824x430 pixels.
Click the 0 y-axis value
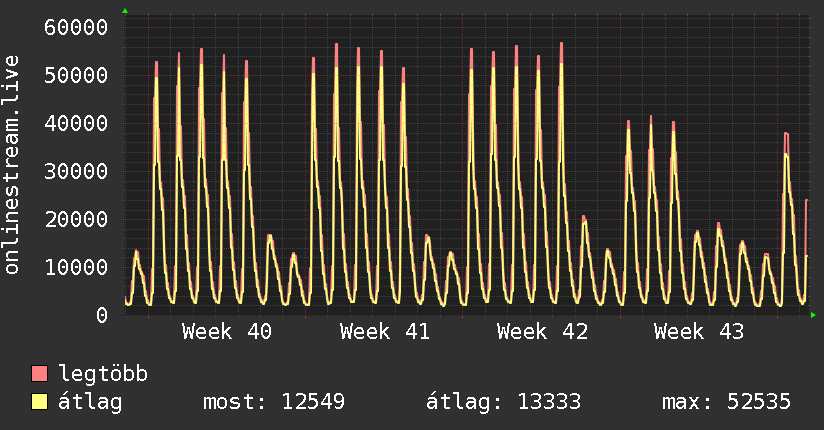click(102, 315)
